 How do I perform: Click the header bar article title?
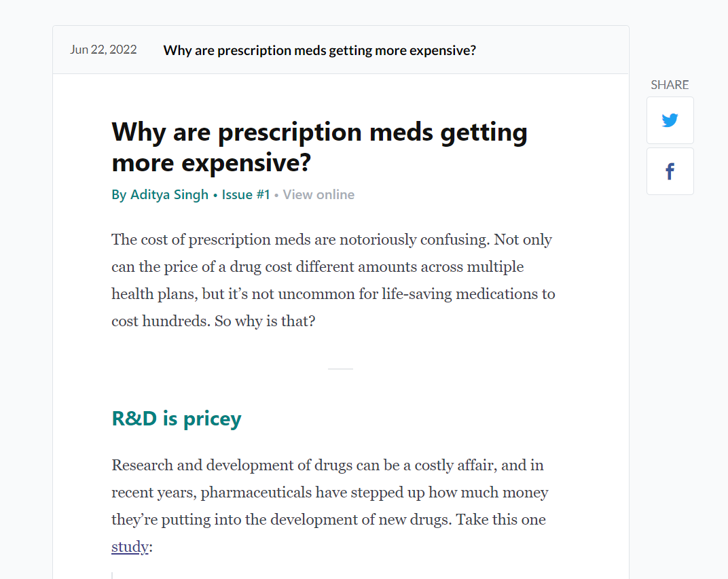point(319,50)
